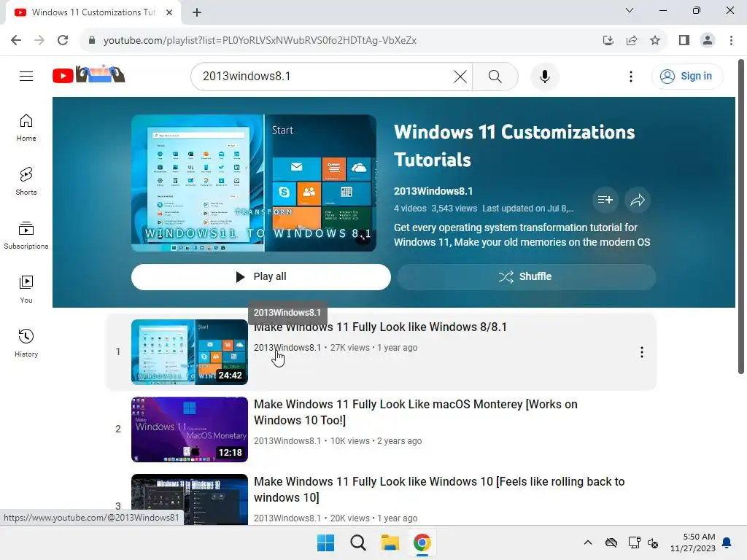Start voice search with microphone
The width and height of the screenshot is (747, 560).
pos(544,76)
